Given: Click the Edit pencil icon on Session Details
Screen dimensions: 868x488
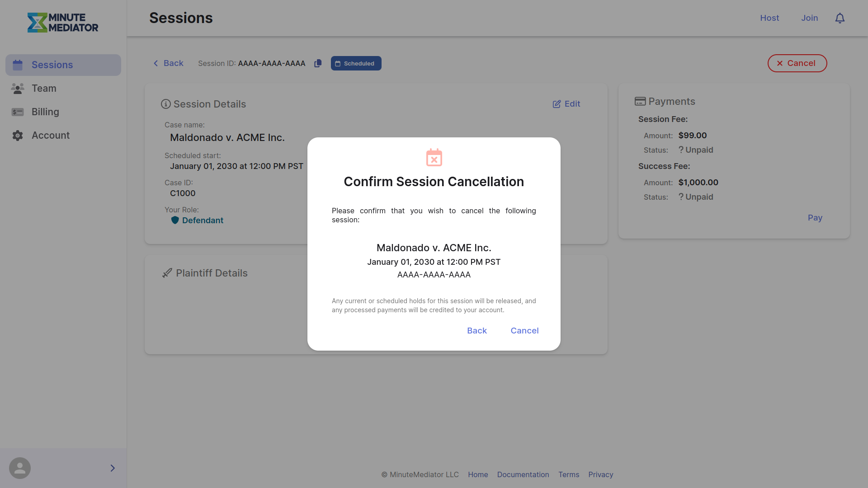Looking at the screenshot, I should tap(557, 104).
